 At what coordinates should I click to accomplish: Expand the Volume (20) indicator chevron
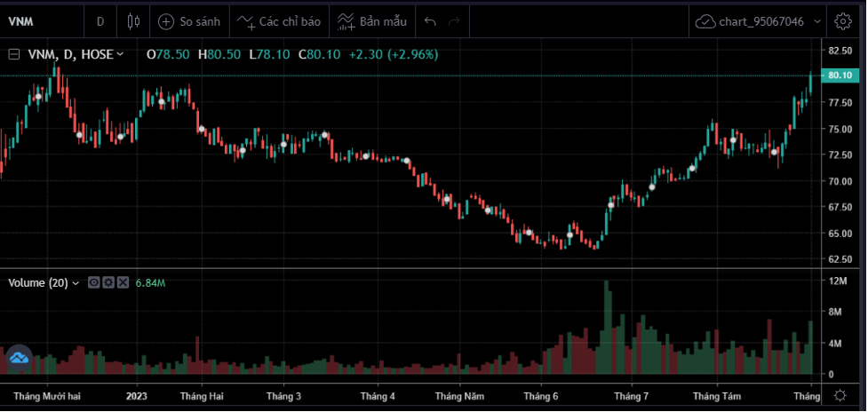coord(76,283)
